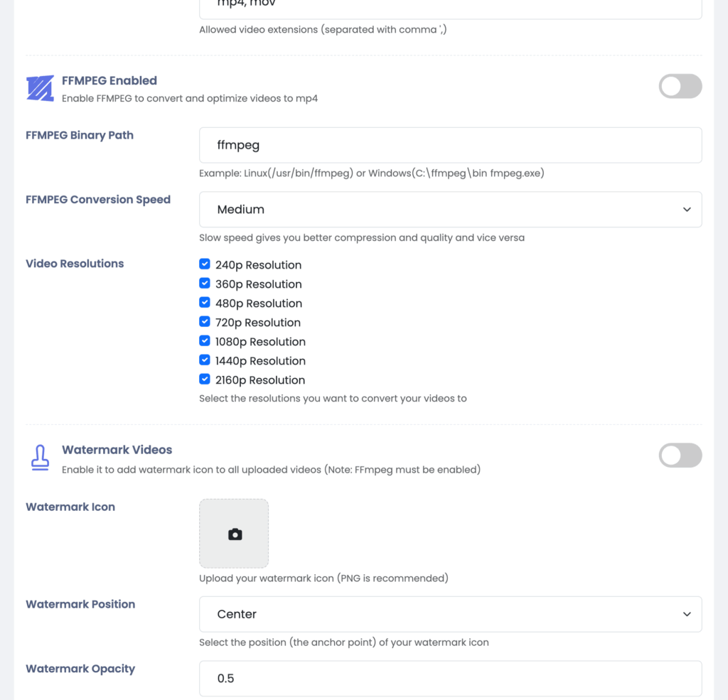Untick the 720p Resolution checkbox
This screenshot has width=728, height=700.
[x=205, y=322]
